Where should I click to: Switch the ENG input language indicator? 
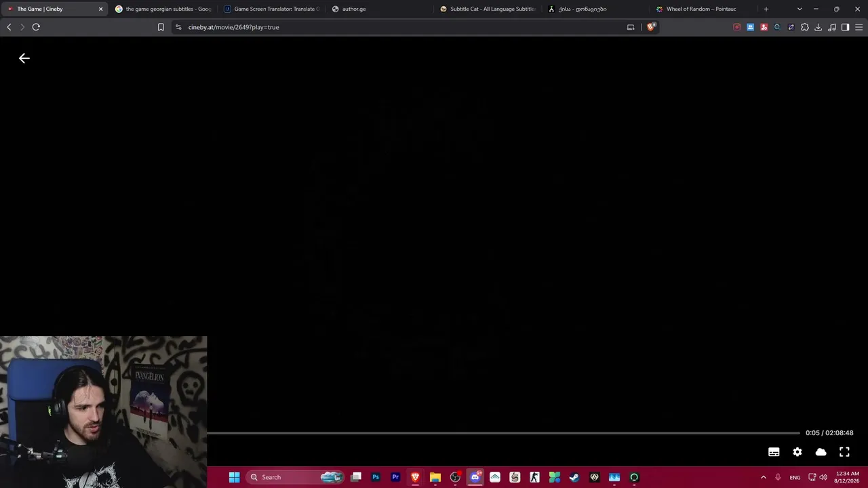(x=795, y=477)
